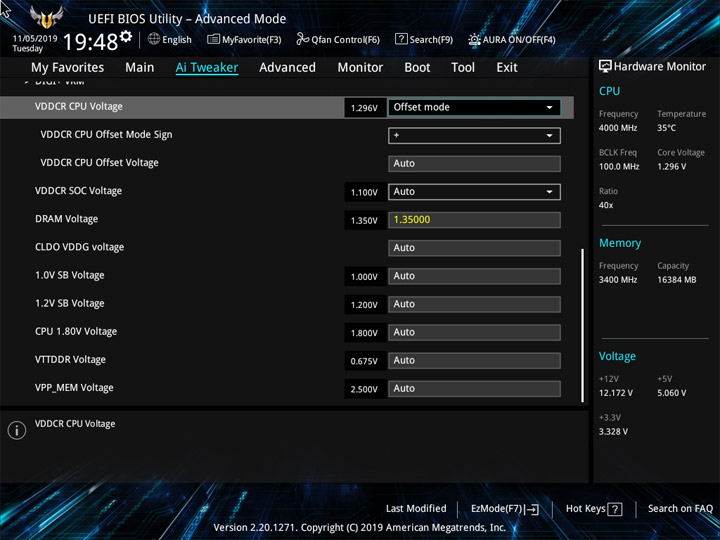Screen dimensions: 720x540
Task: Switch to the Main tab
Action: 140,68
